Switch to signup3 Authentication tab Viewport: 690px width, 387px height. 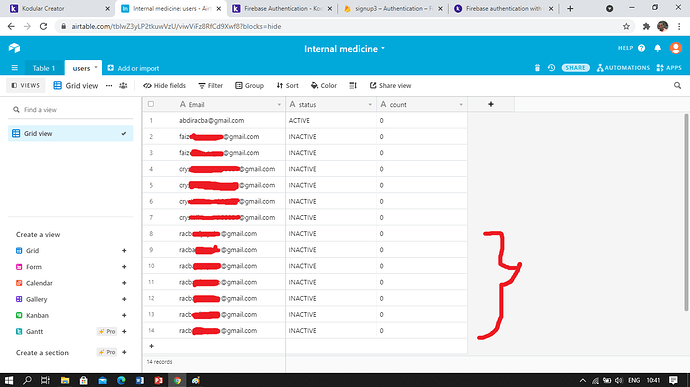pyautogui.click(x=393, y=8)
